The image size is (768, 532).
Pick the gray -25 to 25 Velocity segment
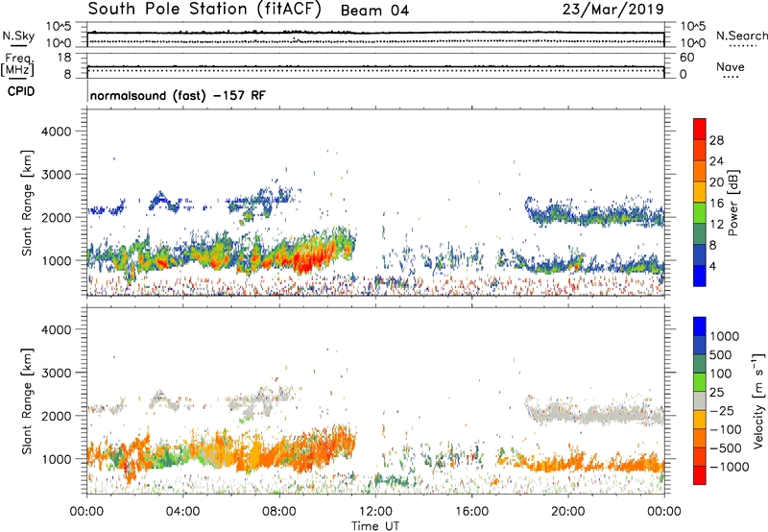pyautogui.click(x=700, y=400)
